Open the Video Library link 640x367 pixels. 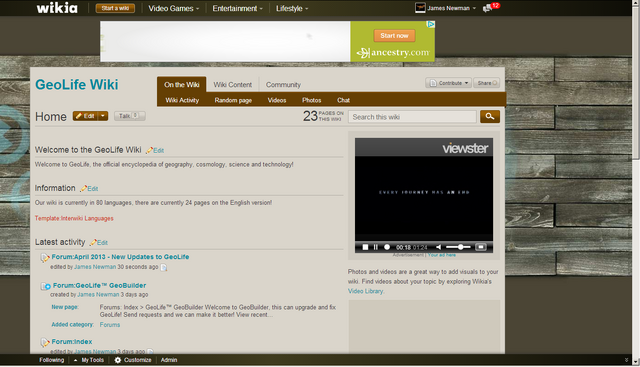coord(365,291)
